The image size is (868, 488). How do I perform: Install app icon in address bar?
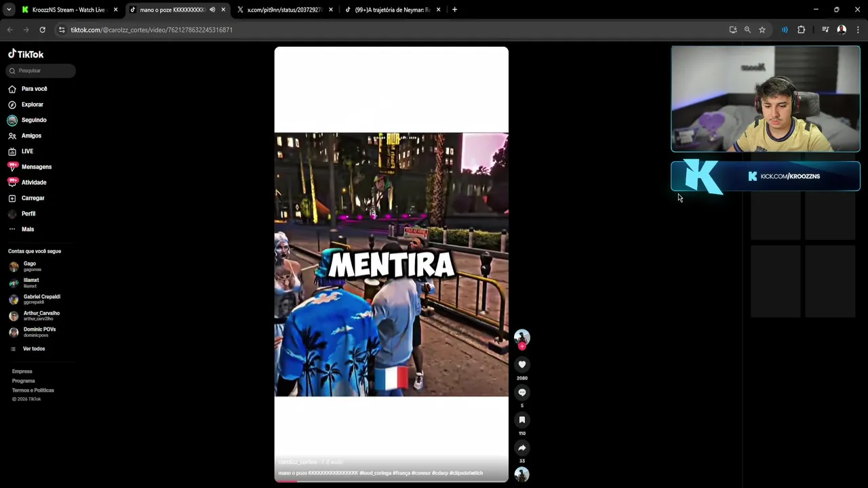tap(733, 30)
